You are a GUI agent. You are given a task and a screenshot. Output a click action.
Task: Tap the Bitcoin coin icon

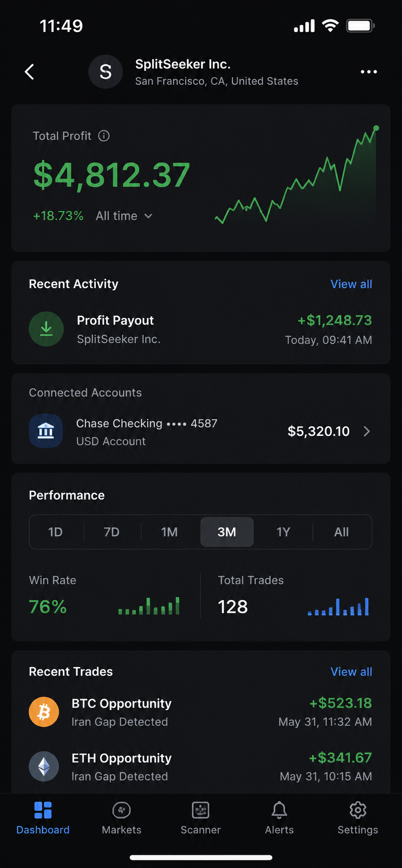click(x=44, y=712)
